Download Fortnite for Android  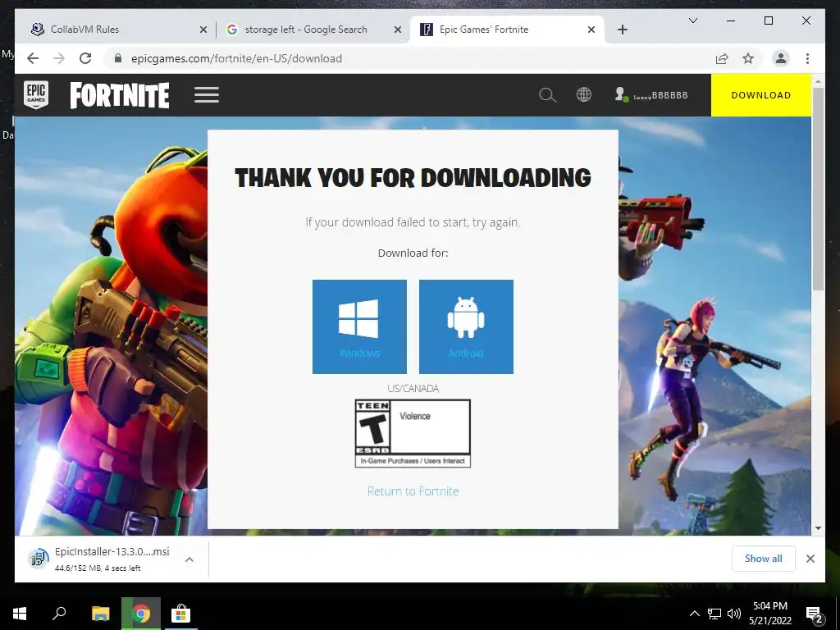tap(466, 326)
